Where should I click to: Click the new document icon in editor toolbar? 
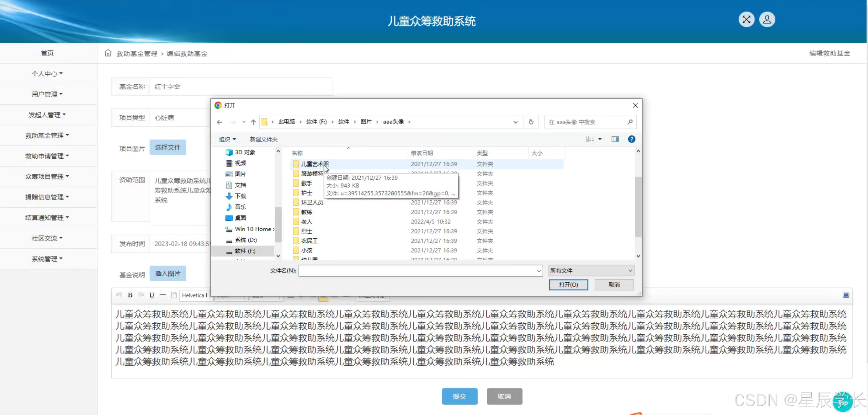[x=174, y=295]
